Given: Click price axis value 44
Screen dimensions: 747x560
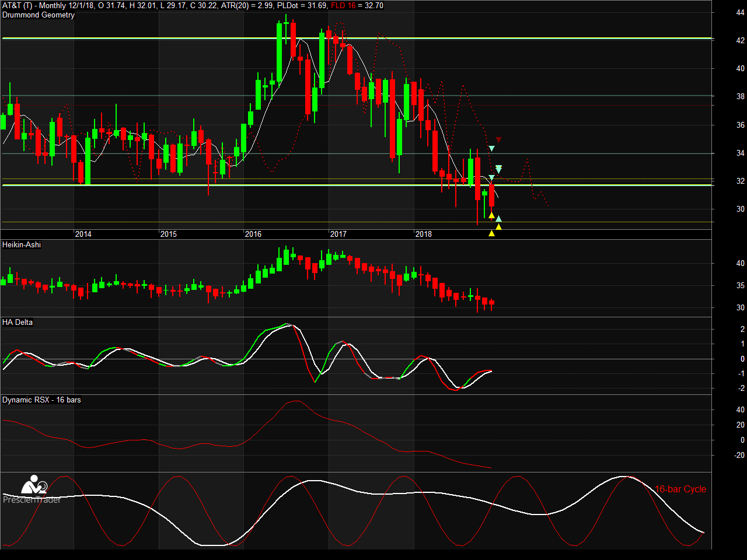Looking at the screenshot, I should 740,13.
